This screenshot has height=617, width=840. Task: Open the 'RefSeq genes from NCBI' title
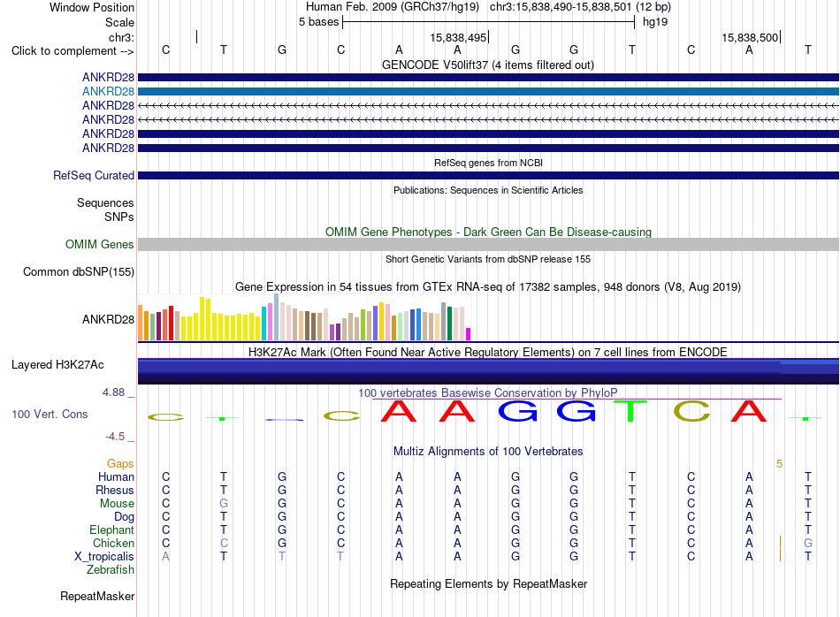pos(488,163)
